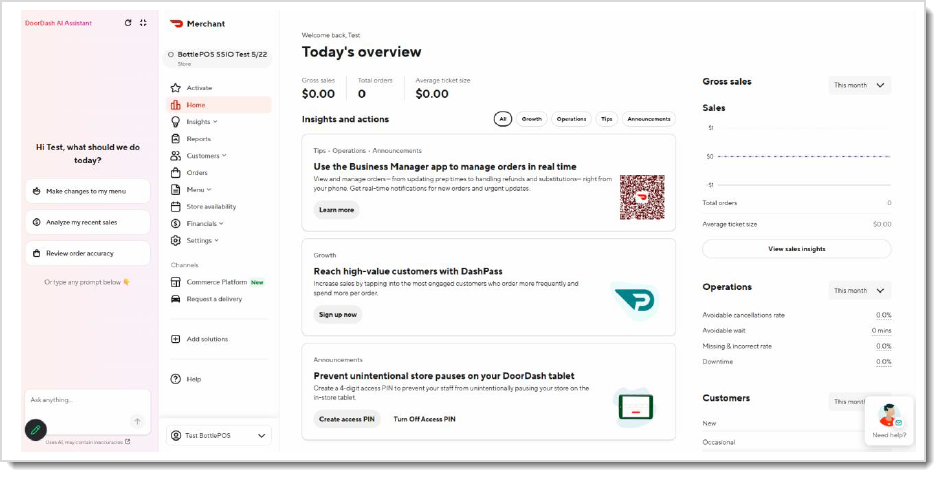The width and height of the screenshot is (941, 477).
Task: Expand the Customers submenu chevron
Action: [224, 155]
